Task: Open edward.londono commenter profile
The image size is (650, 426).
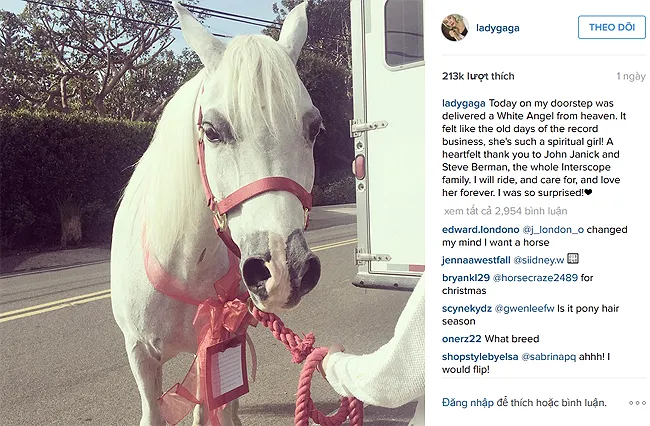Action: 480,230
